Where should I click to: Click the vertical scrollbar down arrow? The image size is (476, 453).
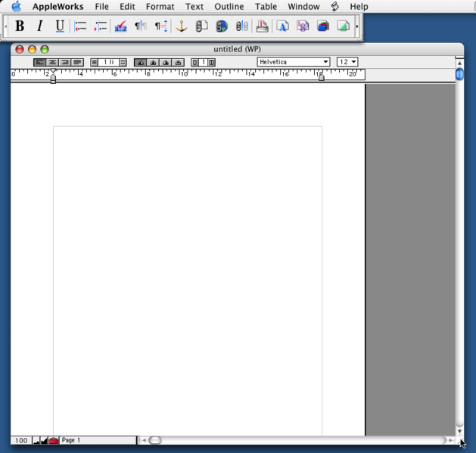click(459, 431)
